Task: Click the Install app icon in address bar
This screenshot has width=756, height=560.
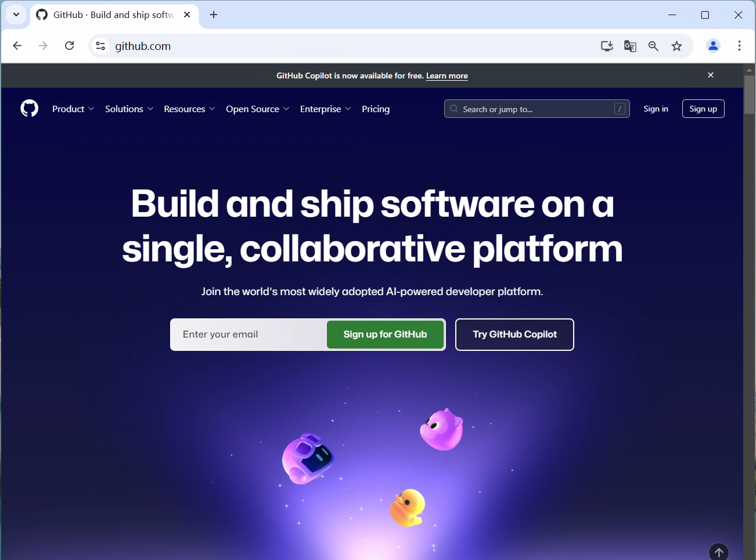Action: (607, 46)
